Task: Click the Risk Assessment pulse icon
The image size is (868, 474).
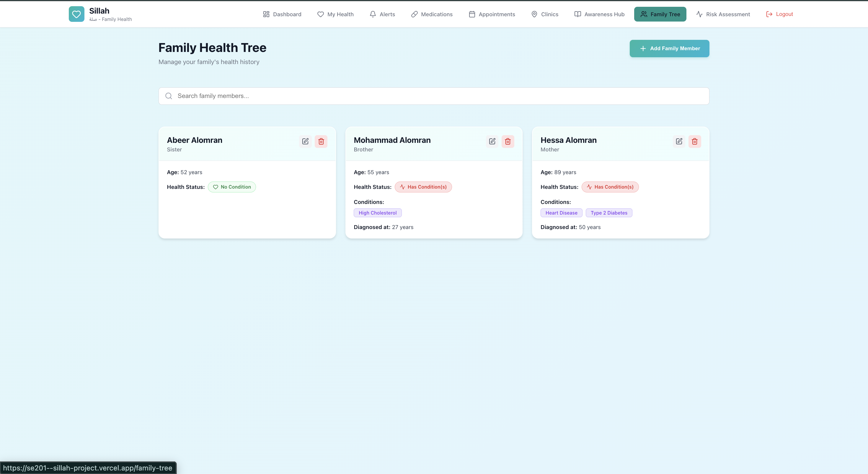Action: [x=699, y=14]
